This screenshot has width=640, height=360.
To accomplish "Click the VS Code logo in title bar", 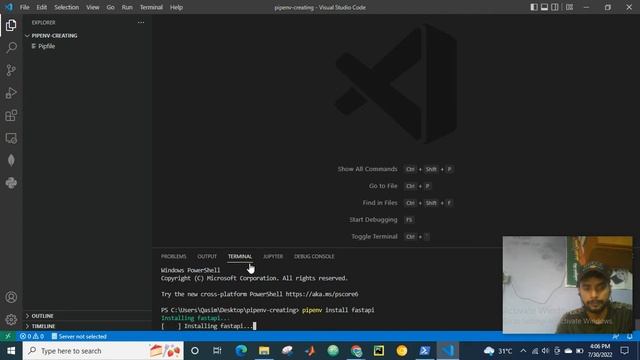I will point(9,7).
